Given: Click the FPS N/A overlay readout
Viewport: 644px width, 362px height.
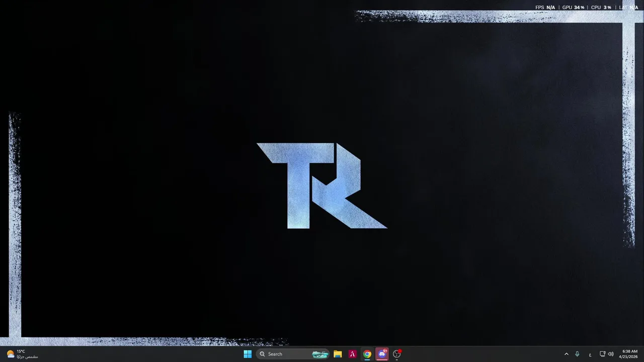Looking at the screenshot, I should pos(545,8).
